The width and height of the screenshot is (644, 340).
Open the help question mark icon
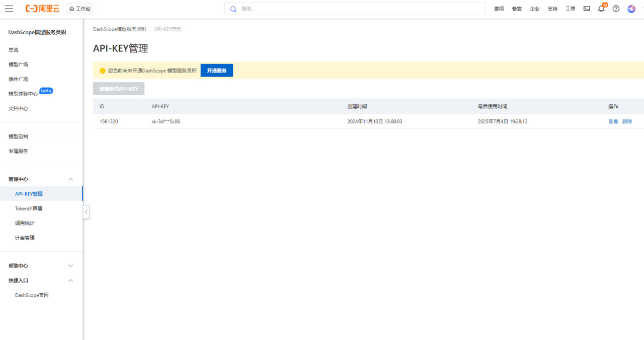(616, 9)
